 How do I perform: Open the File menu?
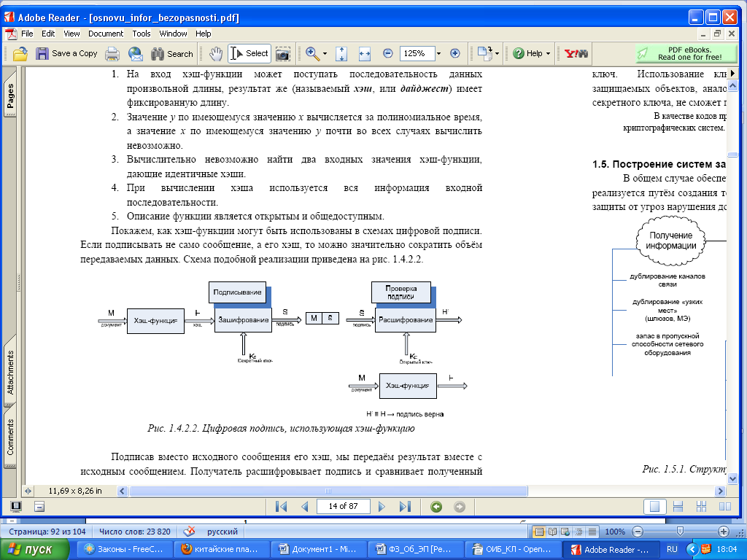[x=27, y=34]
